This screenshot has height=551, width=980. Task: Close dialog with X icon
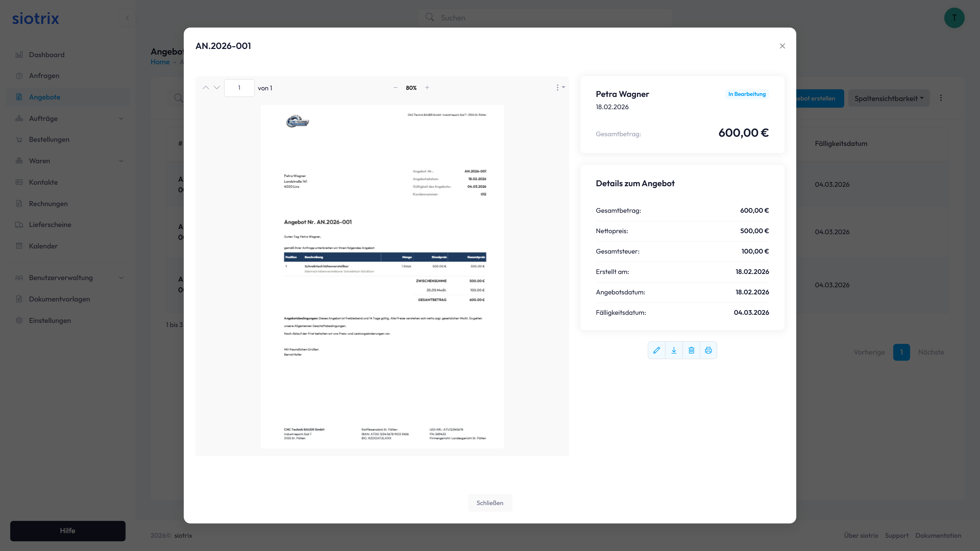(782, 46)
